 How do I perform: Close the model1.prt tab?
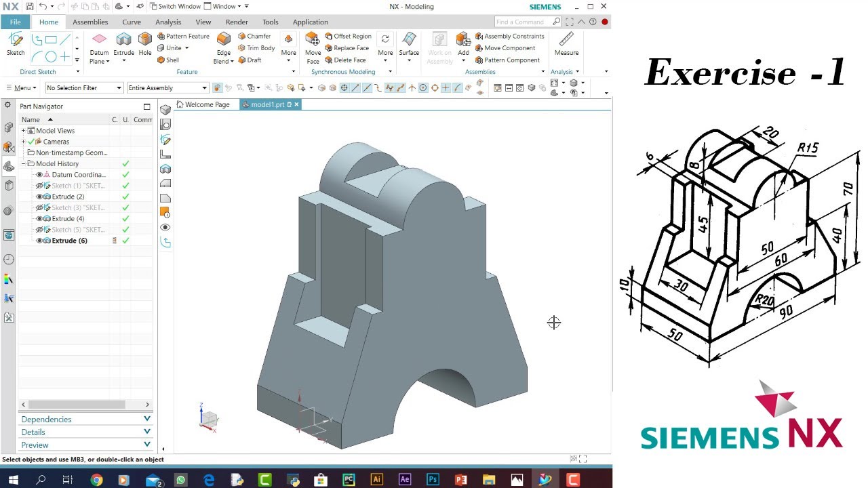pyautogui.click(x=296, y=105)
